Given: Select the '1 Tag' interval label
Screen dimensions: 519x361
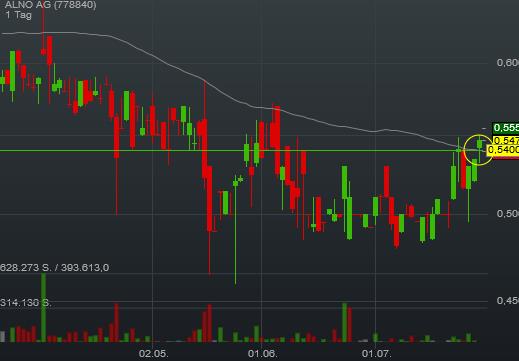Looking at the screenshot, I should 18,15.
